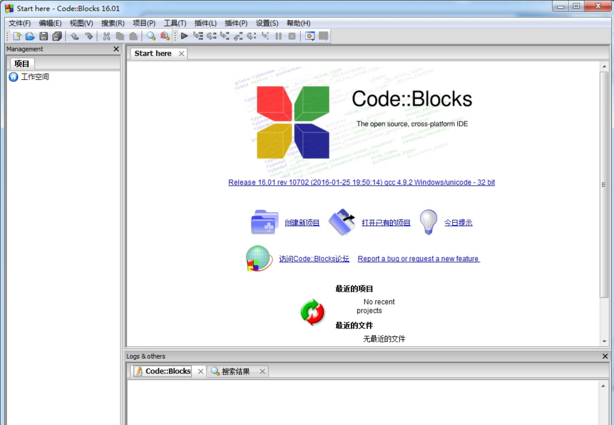Screen dimensions: 614x425
Task: Click the 访问Code::Blocks论坛 link
Action: tap(314, 259)
